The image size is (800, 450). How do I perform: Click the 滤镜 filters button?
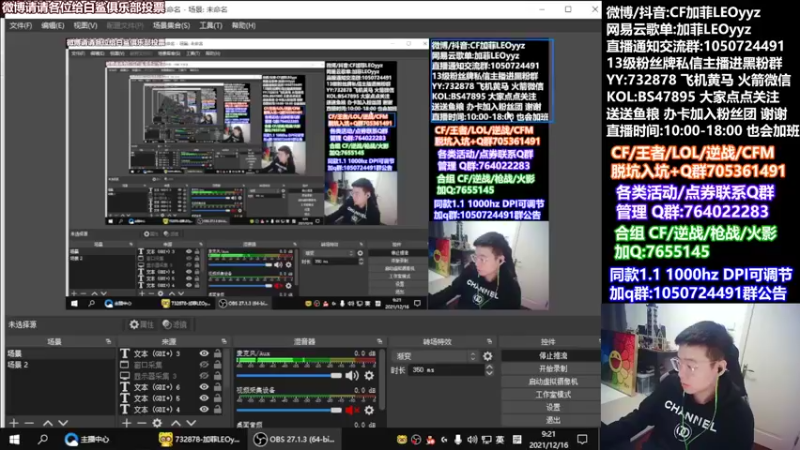tap(174, 324)
